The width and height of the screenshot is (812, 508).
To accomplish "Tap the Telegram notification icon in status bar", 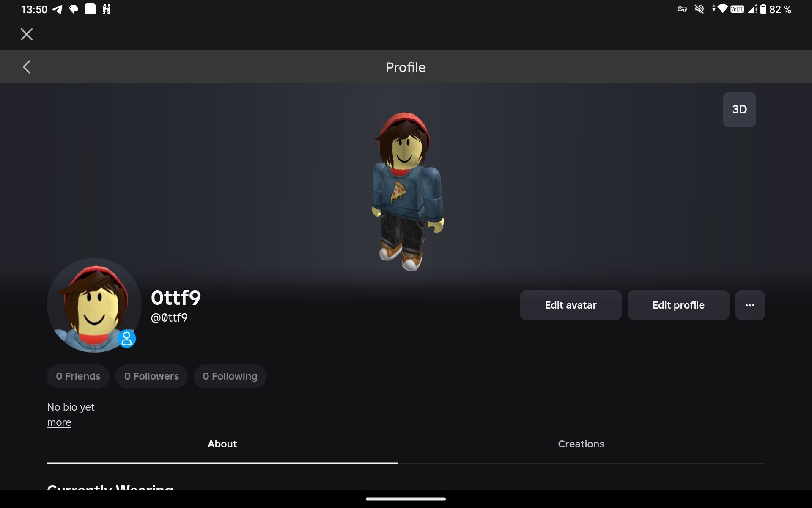I will click(x=57, y=9).
